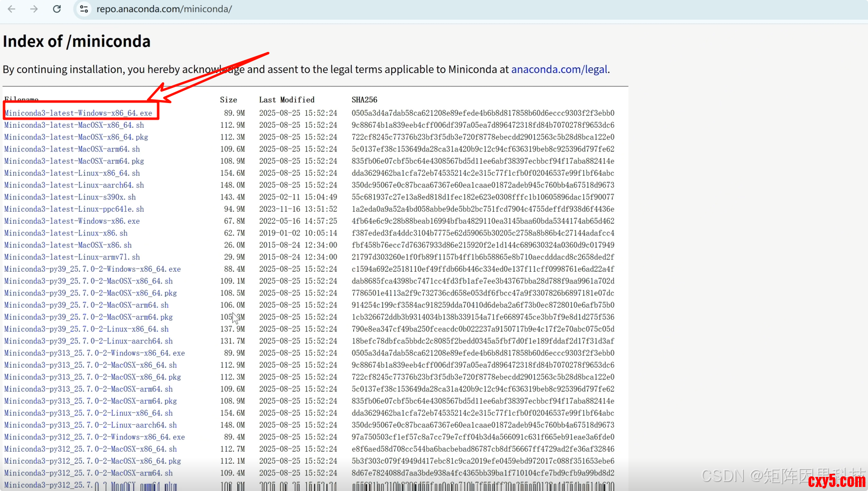Download Miniconda3-latest-Linux-armv7l.sh

click(72, 257)
